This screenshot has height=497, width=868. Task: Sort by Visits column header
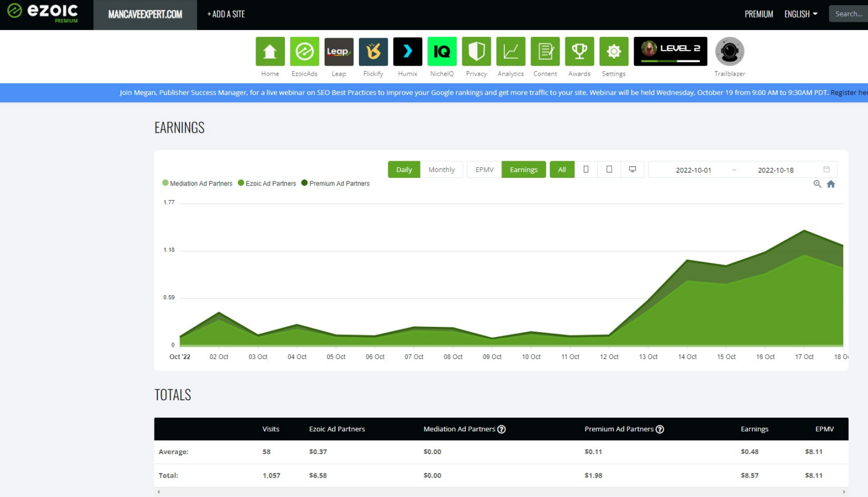pyautogui.click(x=271, y=430)
